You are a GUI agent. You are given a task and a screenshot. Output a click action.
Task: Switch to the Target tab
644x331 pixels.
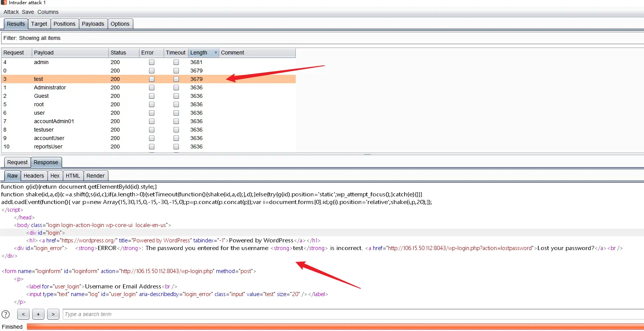(x=39, y=24)
